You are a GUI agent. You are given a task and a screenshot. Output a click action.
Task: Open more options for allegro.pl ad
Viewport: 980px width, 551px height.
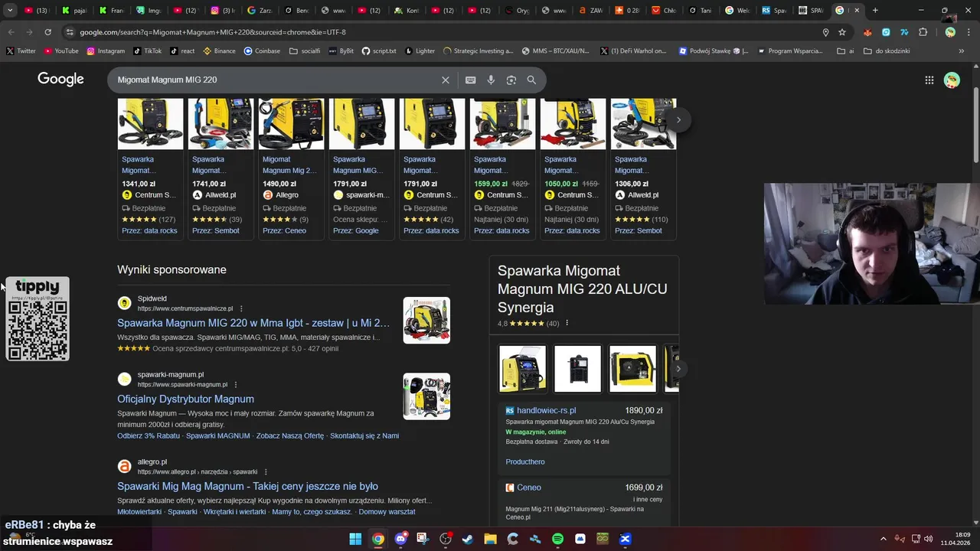click(266, 472)
